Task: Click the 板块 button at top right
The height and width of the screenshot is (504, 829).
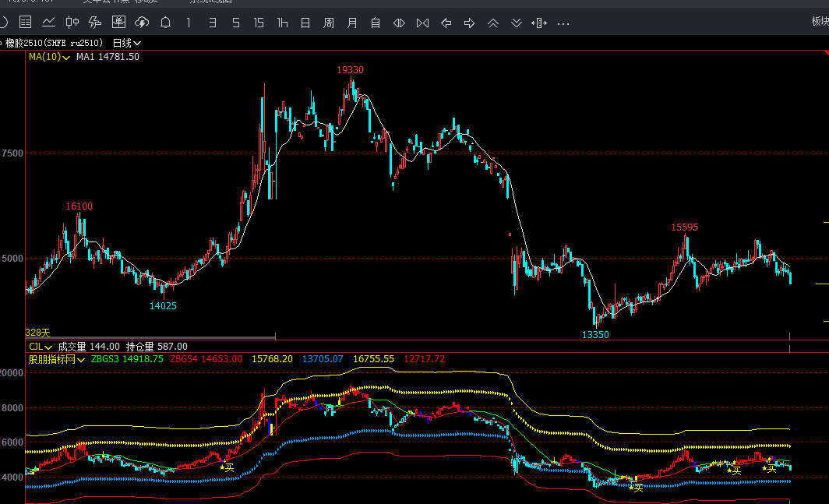Action: [x=819, y=22]
